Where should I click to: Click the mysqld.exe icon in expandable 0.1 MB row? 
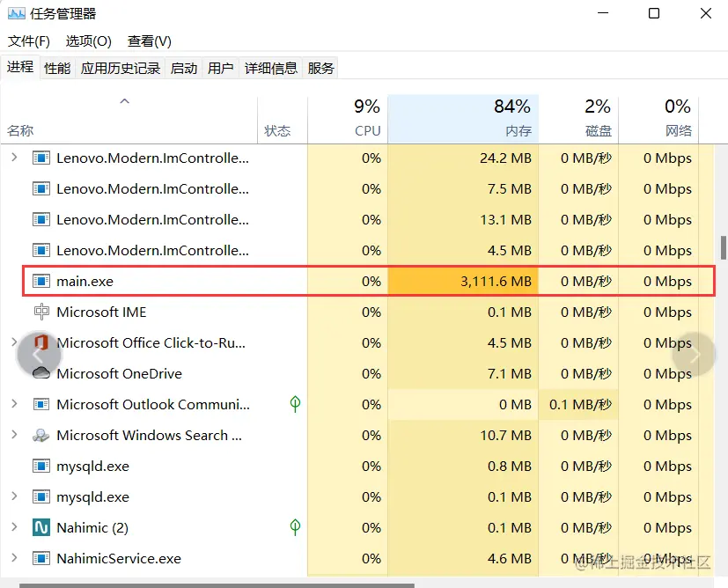pos(41,497)
